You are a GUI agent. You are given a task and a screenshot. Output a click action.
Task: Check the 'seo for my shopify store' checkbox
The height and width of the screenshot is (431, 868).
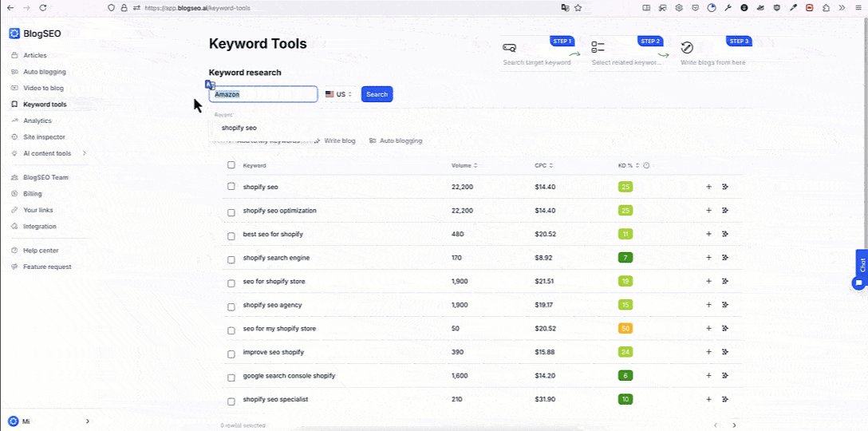click(231, 330)
